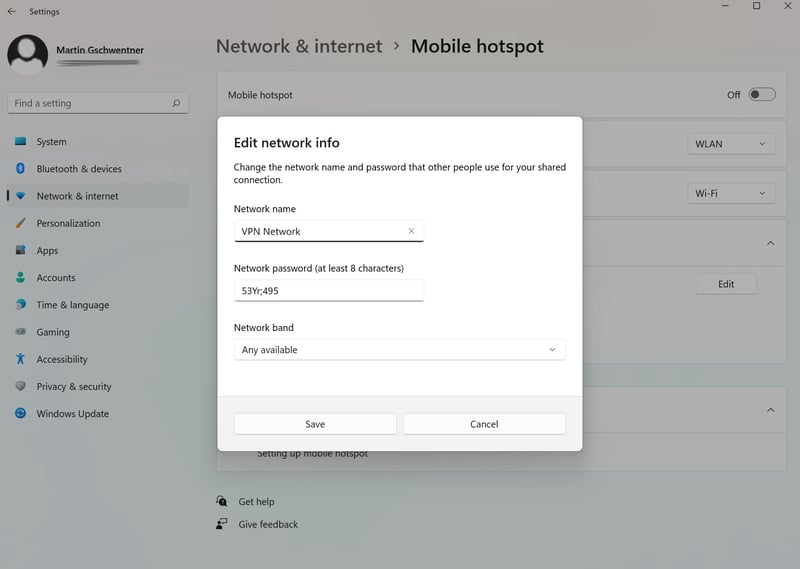The height and width of the screenshot is (569, 800).
Task: Open the Wi-Fi dropdown
Action: click(x=731, y=193)
